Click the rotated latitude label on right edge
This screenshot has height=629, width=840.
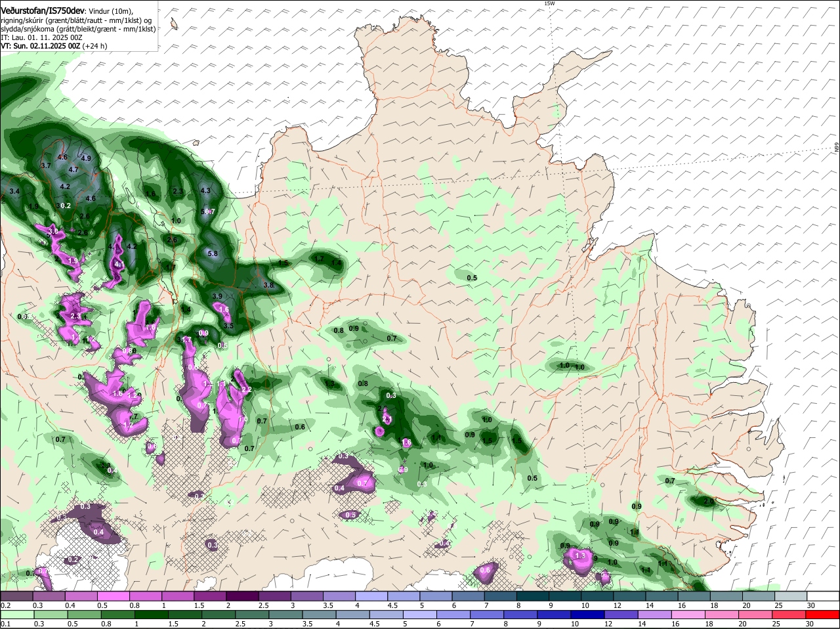click(x=837, y=148)
